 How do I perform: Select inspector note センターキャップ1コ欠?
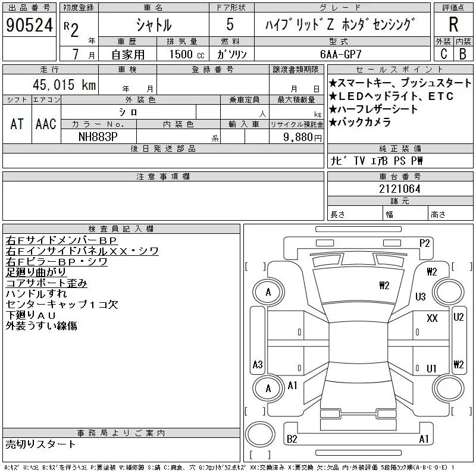pyautogui.click(x=62, y=304)
